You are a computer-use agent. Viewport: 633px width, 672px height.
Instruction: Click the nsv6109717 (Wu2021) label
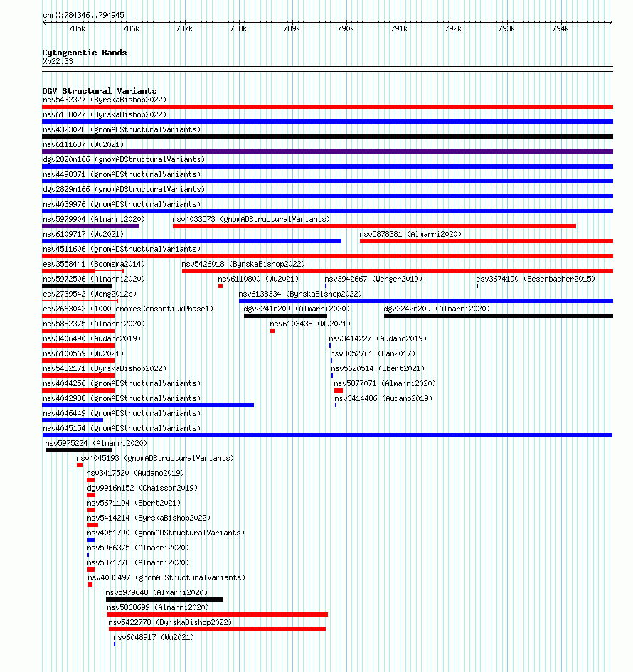point(83,234)
